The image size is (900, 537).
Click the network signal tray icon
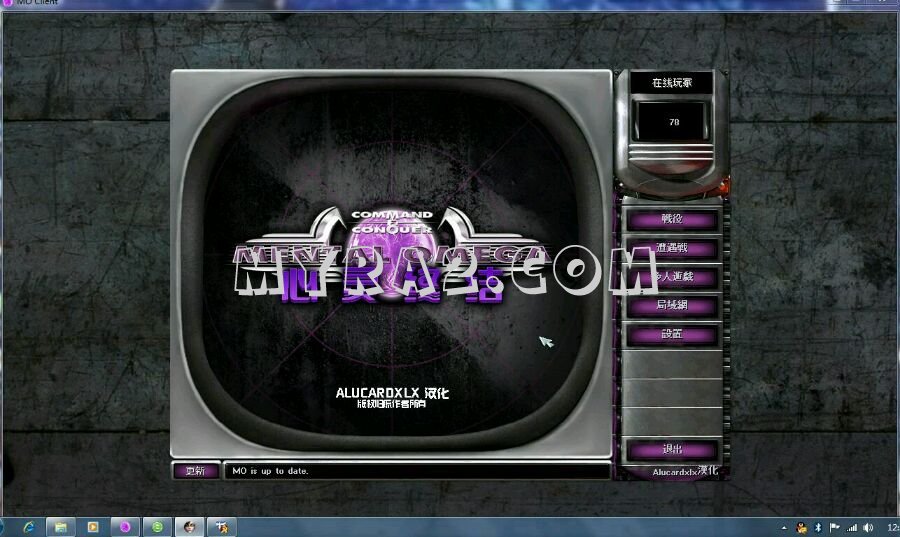[852, 527]
